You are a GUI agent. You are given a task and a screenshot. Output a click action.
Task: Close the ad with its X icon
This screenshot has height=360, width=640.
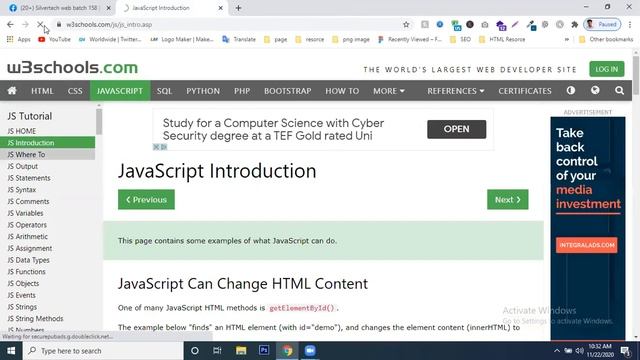click(156, 147)
